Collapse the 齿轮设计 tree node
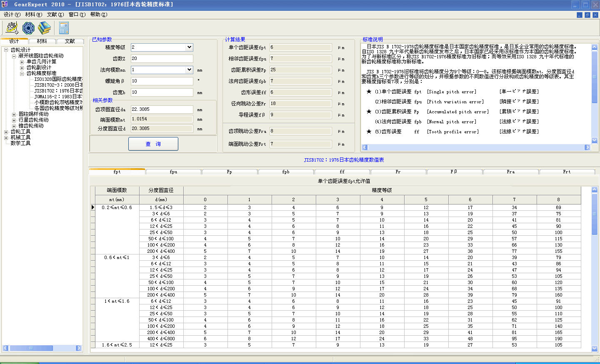 coord(6,50)
